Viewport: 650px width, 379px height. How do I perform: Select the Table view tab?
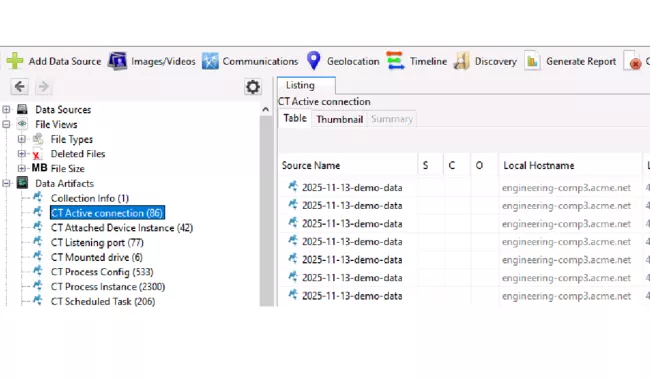click(295, 119)
